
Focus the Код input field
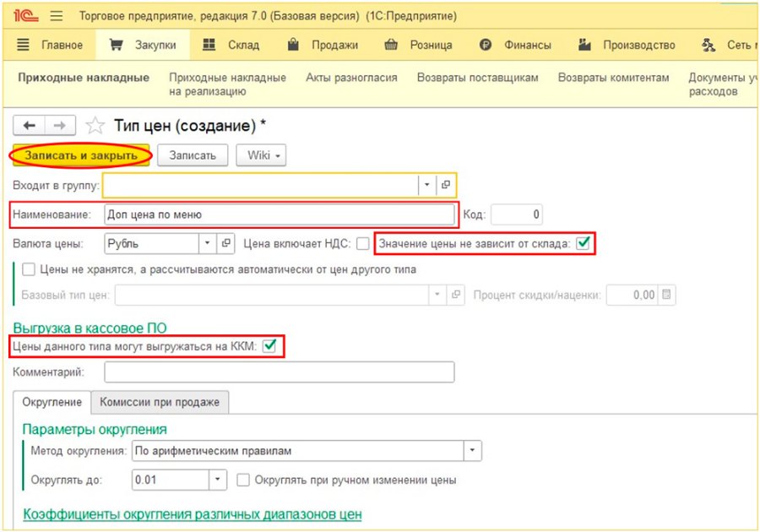(x=517, y=214)
